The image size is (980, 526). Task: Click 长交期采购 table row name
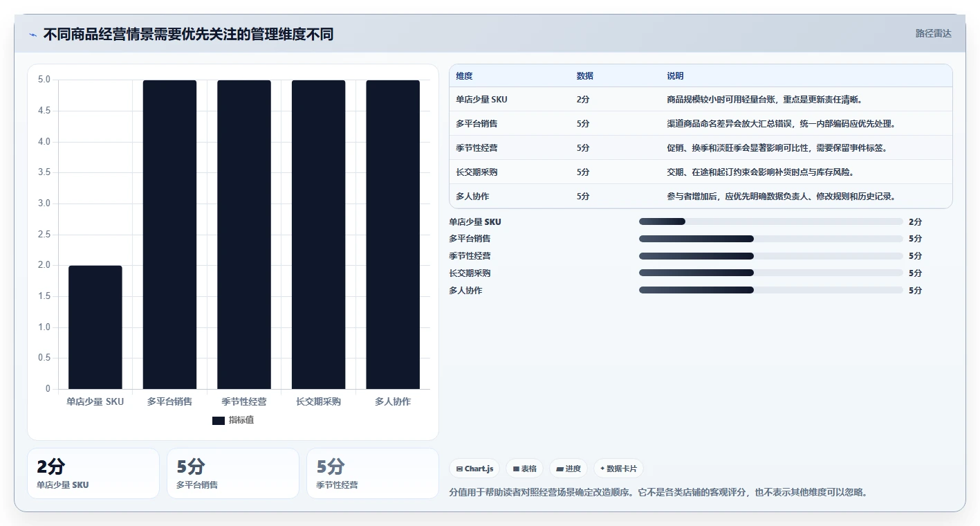pos(477,172)
